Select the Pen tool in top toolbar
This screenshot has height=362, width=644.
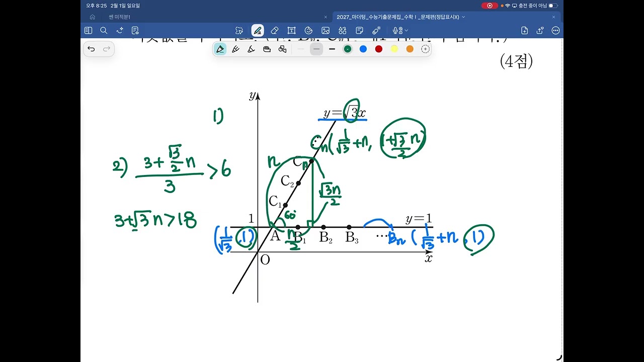(257, 30)
